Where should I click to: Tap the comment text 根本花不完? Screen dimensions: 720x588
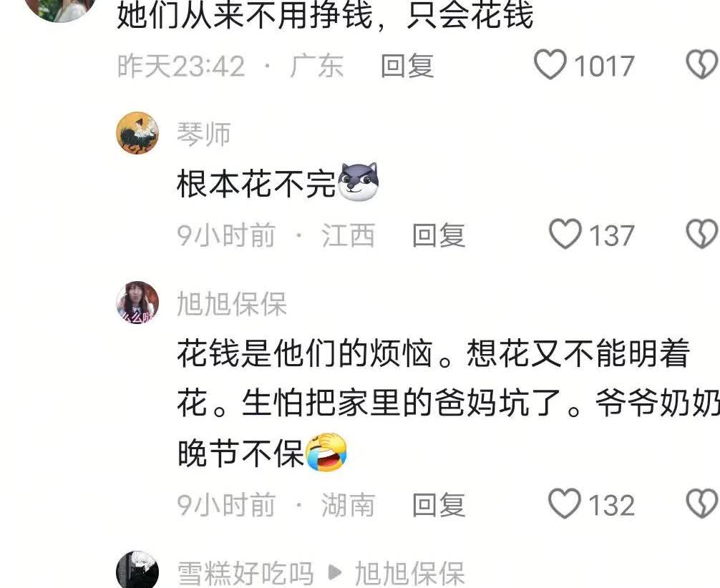point(256,184)
